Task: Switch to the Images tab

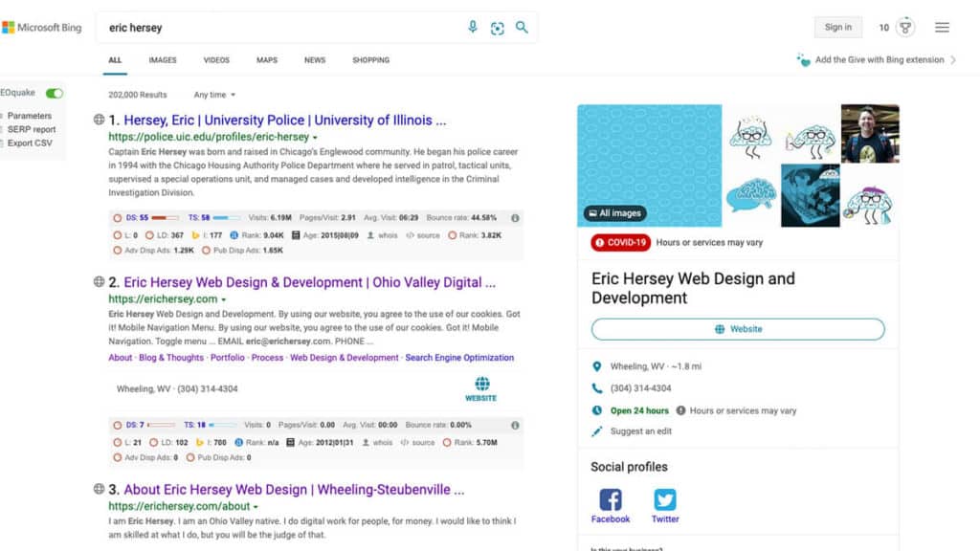Action: coord(163,60)
